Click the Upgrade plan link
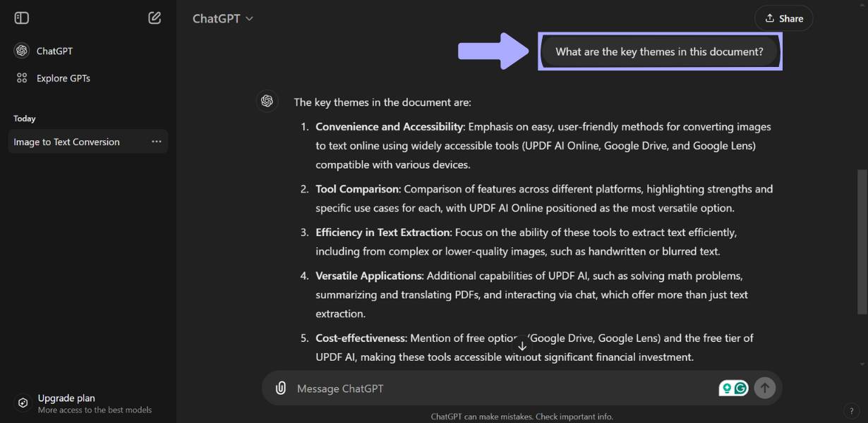This screenshot has height=423, width=868. 66,398
